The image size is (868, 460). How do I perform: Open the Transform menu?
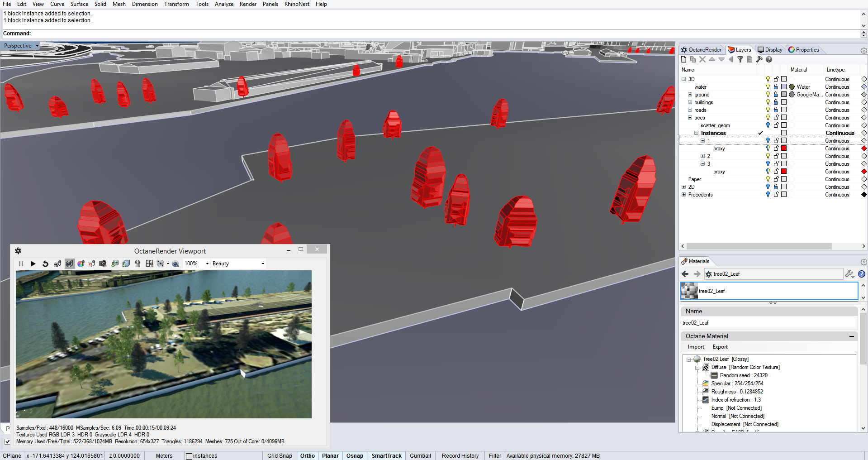pyautogui.click(x=176, y=4)
